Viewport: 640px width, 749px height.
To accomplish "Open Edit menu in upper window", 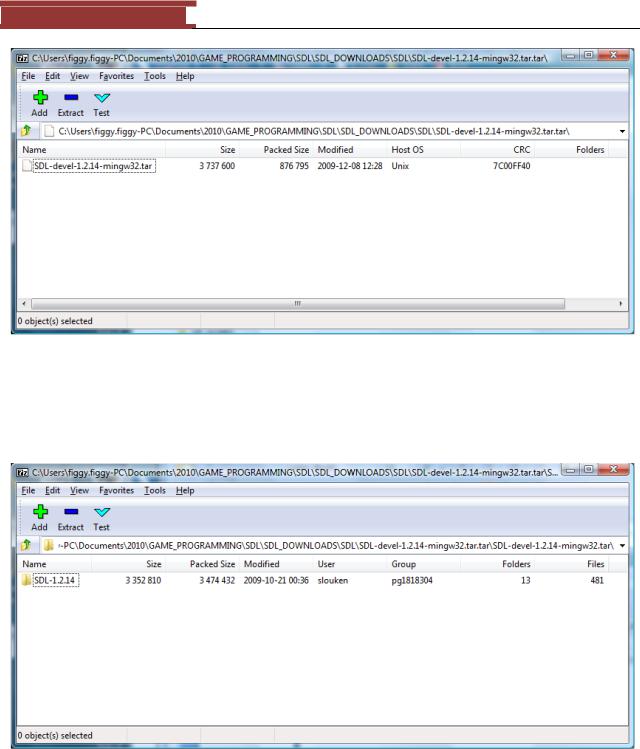I will [x=53, y=76].
